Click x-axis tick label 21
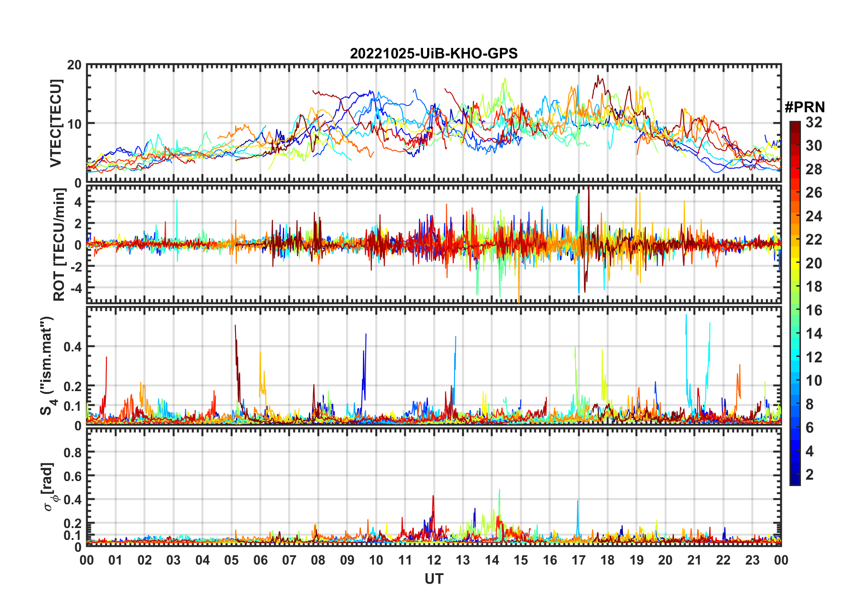Viewport: 868px width, 607px height. [x=695, y=560]
